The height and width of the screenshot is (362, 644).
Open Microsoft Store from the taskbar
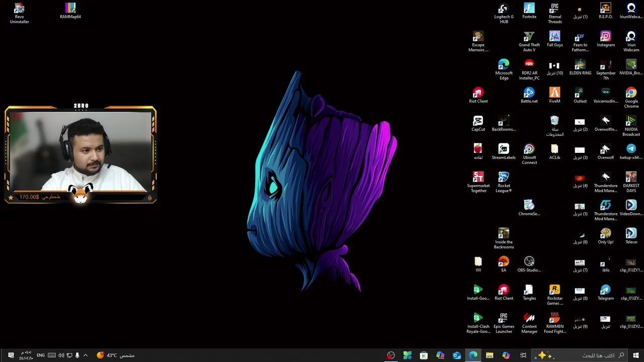pyautogui.click(x=424, y=355)
